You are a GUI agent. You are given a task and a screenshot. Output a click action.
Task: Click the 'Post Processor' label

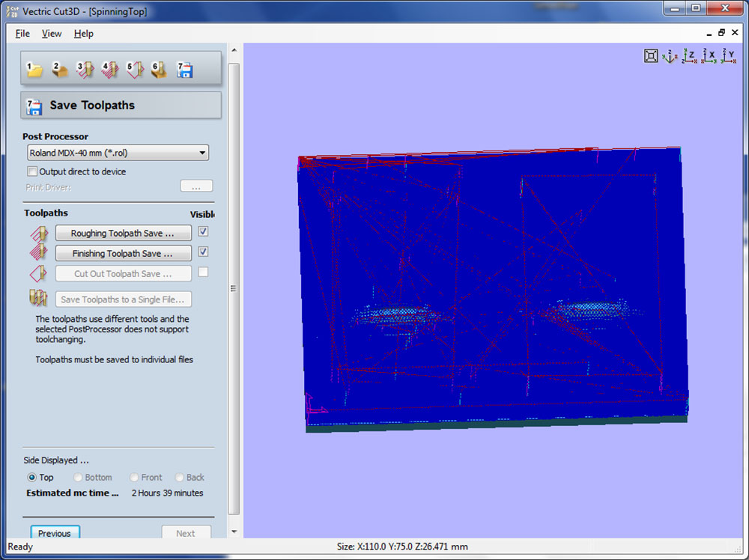55,136
